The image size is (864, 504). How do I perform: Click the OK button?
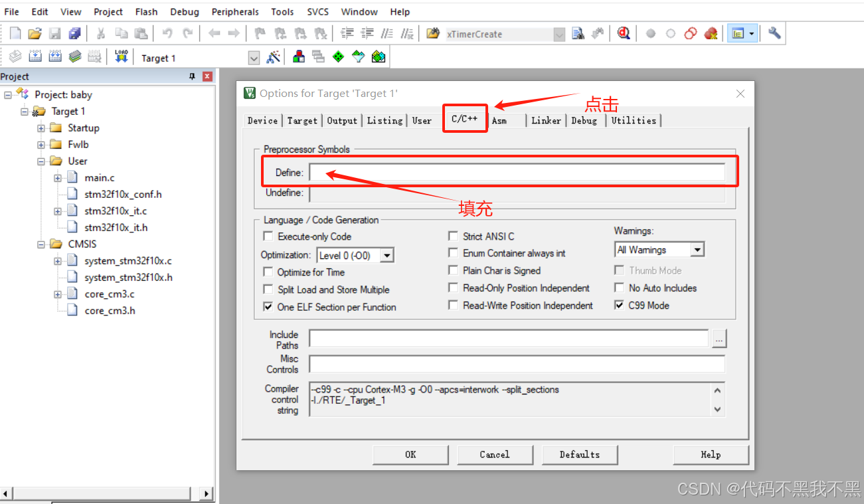point(410,455)
